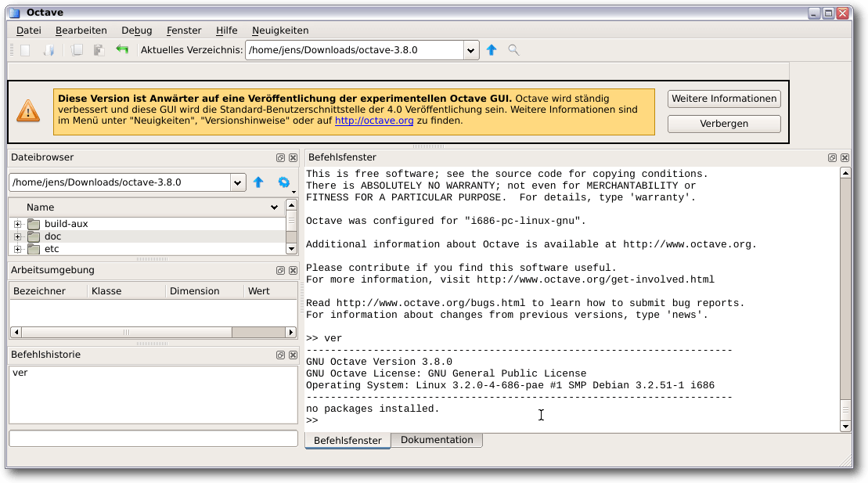868x483 pixels.
Task: Close the Befehlsfenster panel
Action: (x=845, y=158)
